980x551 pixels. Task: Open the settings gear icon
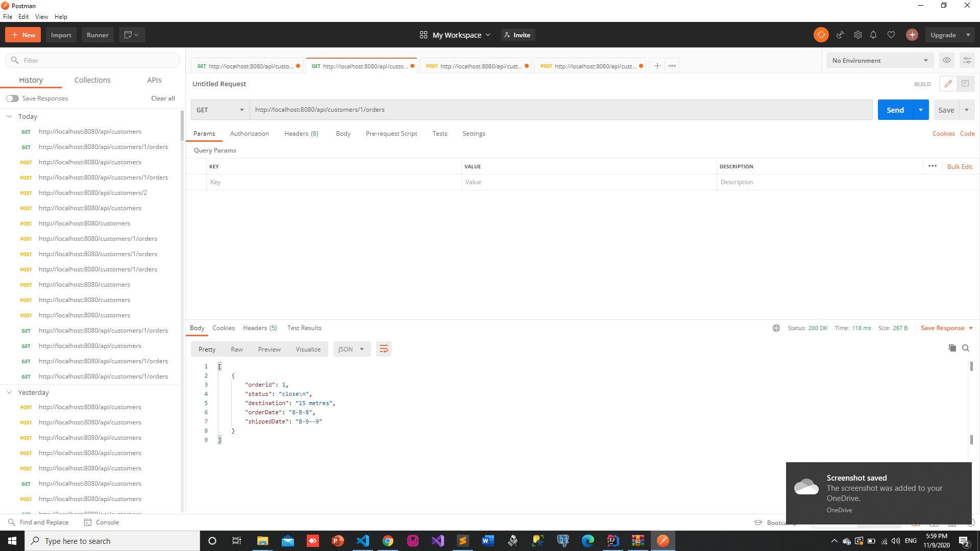coord(857,34)
